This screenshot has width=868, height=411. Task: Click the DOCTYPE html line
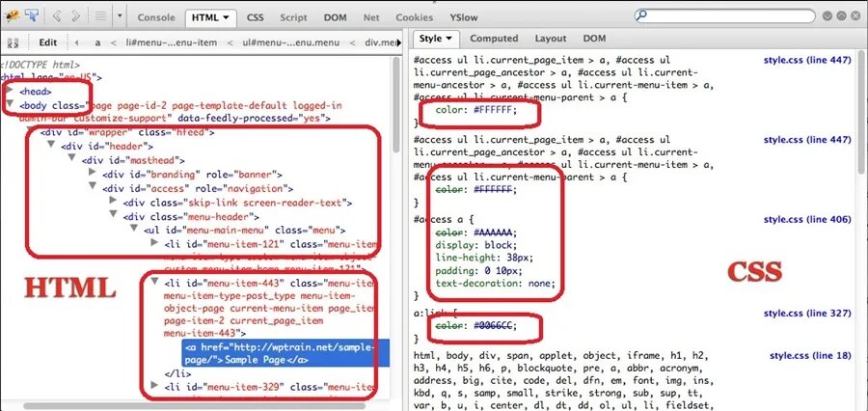coord(41,65)
